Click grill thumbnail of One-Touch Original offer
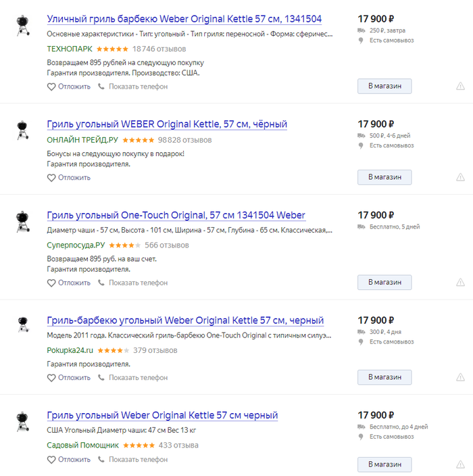 click(22, 220)
